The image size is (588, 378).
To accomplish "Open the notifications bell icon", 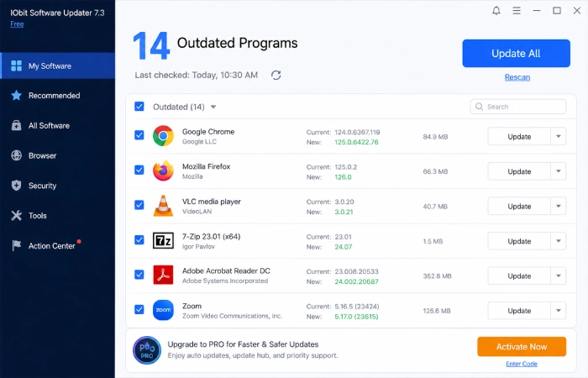I will tap(496, 10).
